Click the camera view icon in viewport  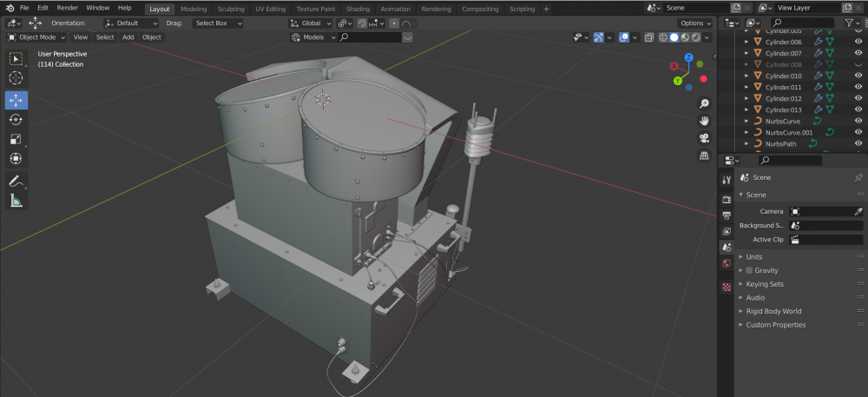point(704,138)
